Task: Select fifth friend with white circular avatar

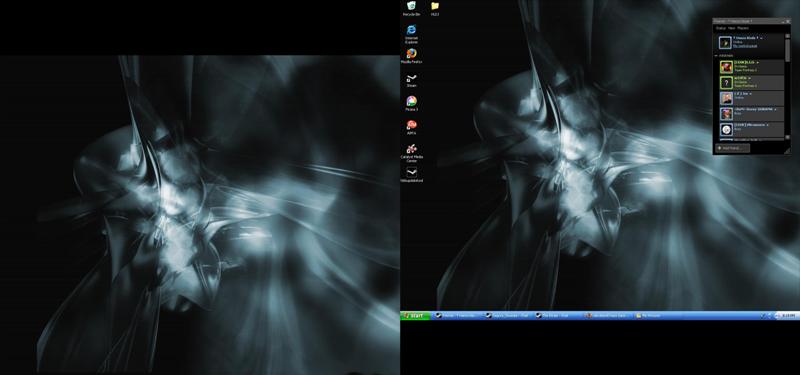Action: [752, 129]
